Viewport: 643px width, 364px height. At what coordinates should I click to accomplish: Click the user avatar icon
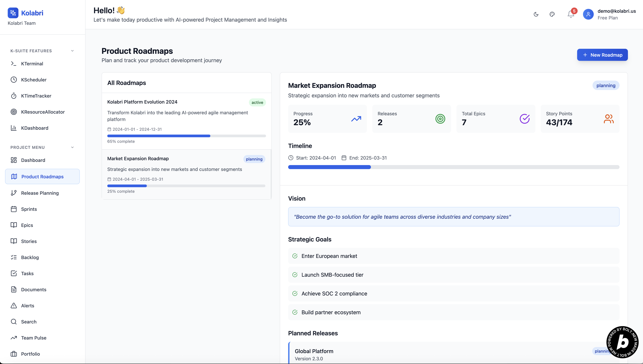(588, 14)
